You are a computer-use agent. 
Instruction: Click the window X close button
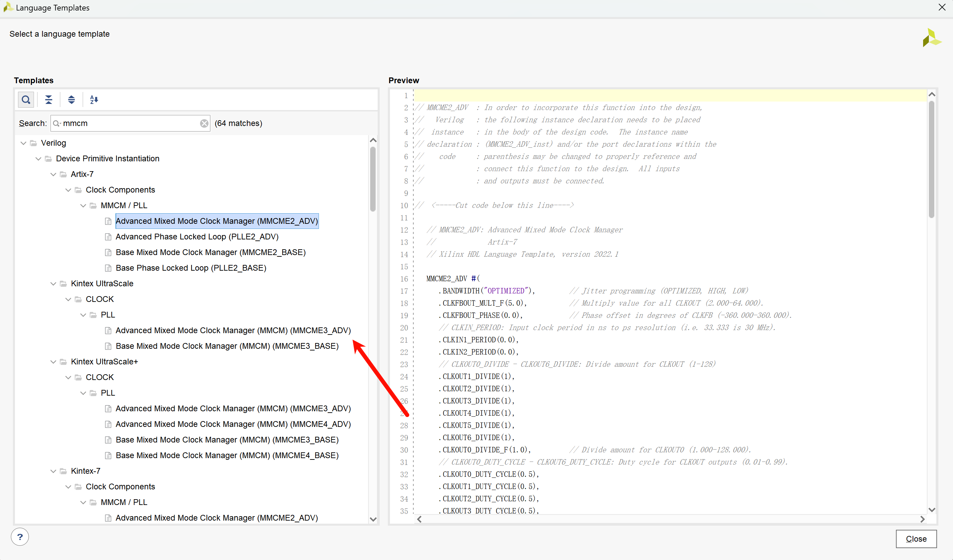point(942,7)
